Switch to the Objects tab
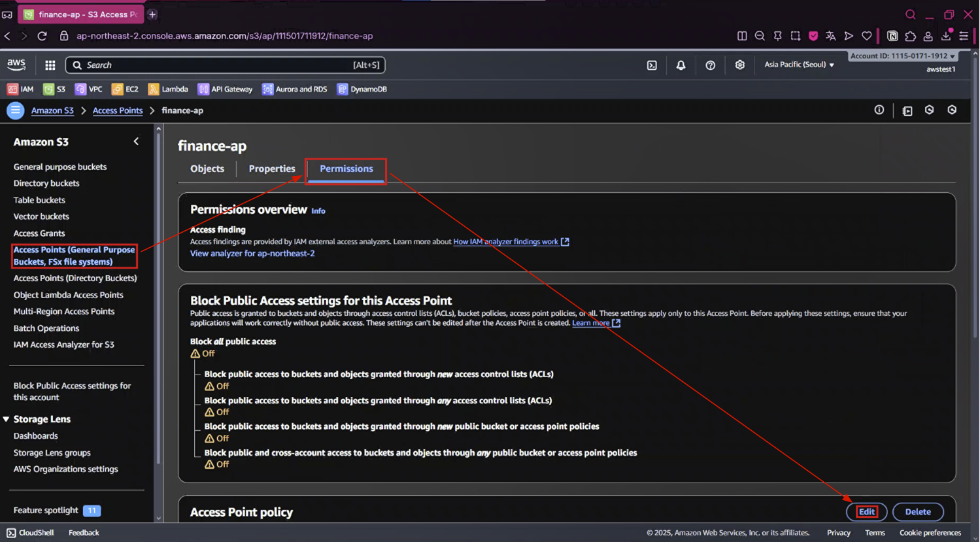This screenshot has height=542, width=980. [x=207, y=169]
